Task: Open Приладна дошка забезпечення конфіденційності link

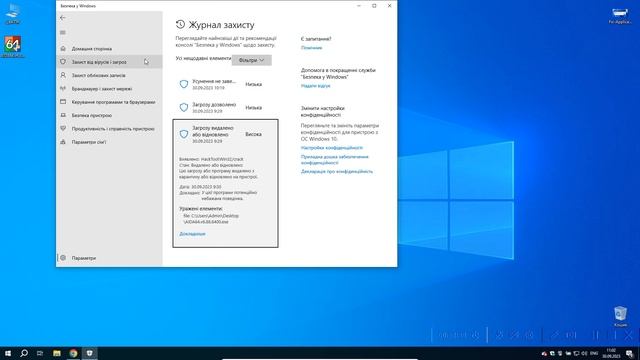Action: (x=335, y=160)
